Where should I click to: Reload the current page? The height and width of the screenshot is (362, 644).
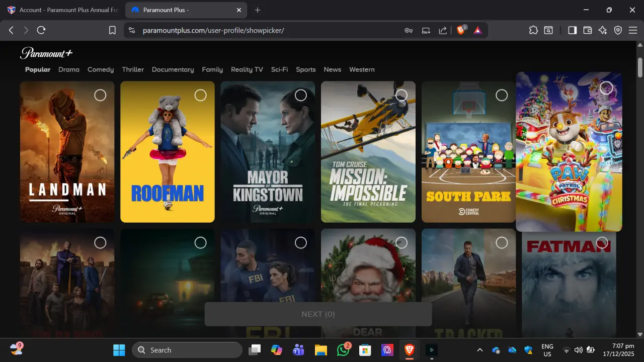pos(41,30)
